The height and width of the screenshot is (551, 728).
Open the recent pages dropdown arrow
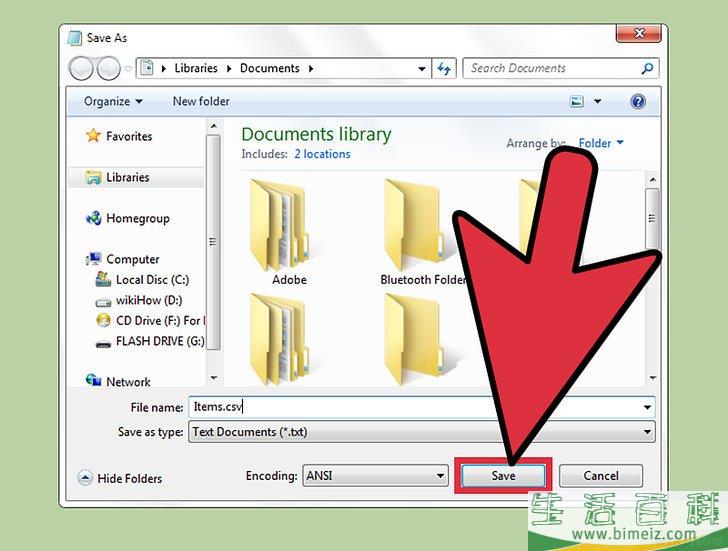point(128,69)
